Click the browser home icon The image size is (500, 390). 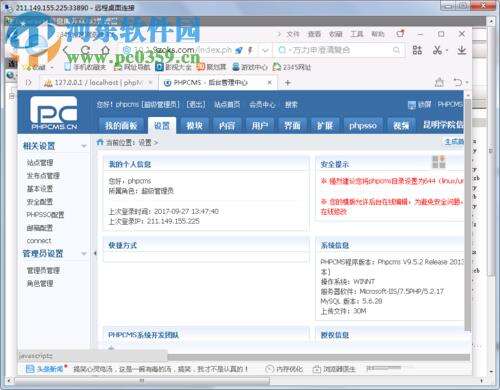click(105, 50)
